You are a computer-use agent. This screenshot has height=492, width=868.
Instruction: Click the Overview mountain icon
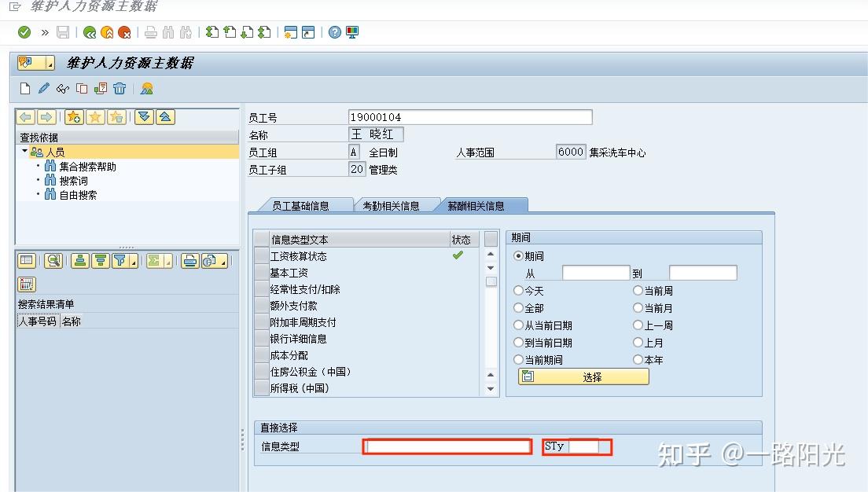click(149, 88)
